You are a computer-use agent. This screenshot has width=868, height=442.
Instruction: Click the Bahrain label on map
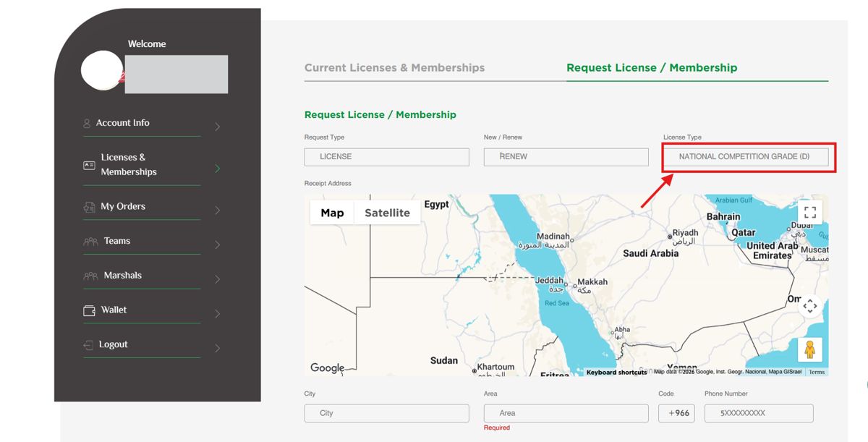click(x=723, y=217)
